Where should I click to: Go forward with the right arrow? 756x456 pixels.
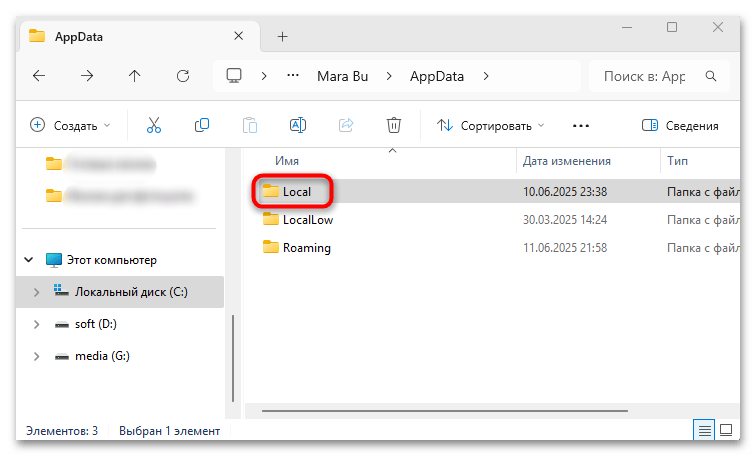tap(87, 76)
